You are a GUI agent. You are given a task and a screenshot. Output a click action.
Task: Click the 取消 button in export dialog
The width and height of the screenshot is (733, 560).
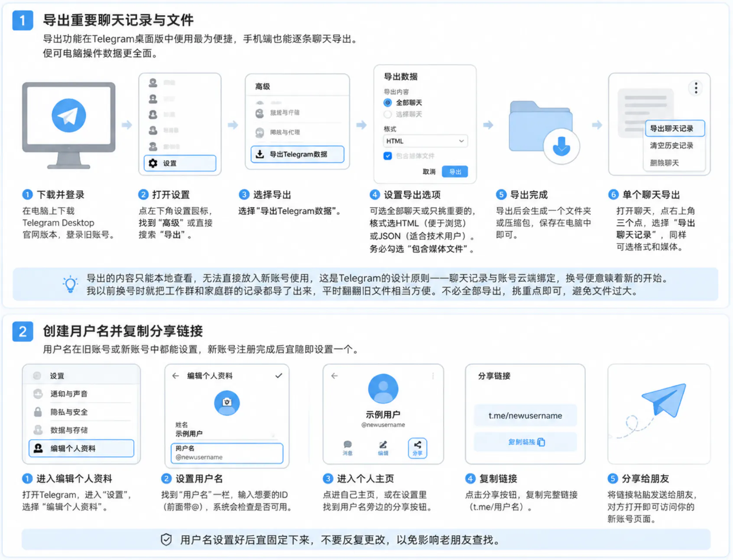[429, 172]
